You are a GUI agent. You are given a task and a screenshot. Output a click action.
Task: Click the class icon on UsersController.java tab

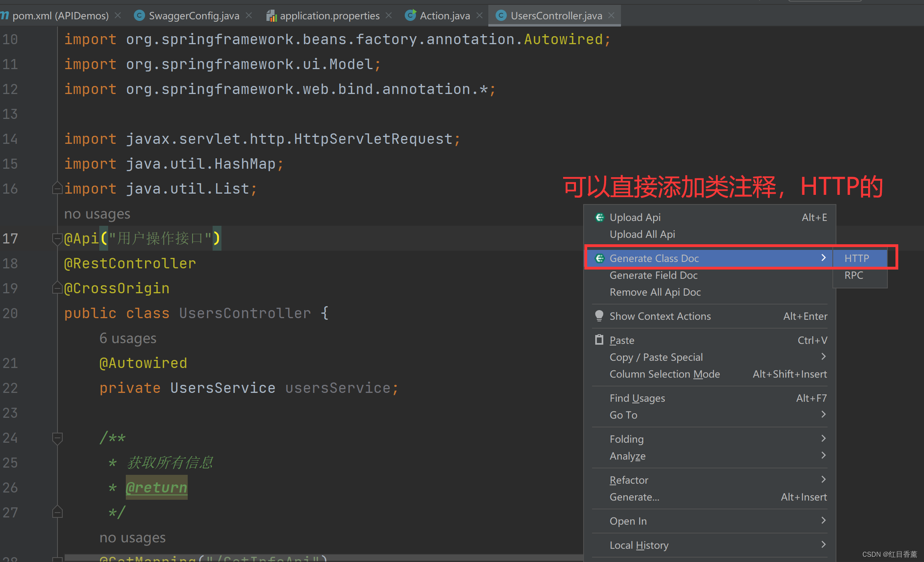501,15
